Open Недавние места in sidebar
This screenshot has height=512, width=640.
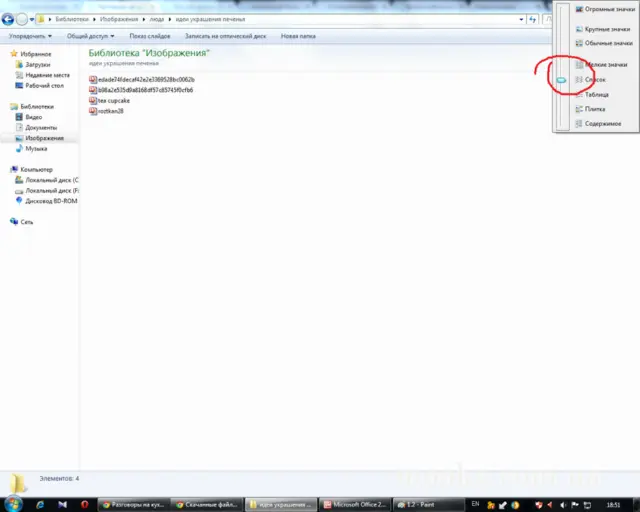tap(42, 75)
